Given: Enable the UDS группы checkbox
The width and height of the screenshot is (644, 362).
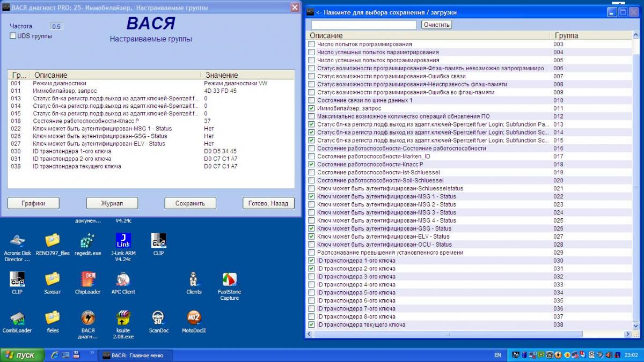Looking at the screenshot, I should (x=13, y=36).
